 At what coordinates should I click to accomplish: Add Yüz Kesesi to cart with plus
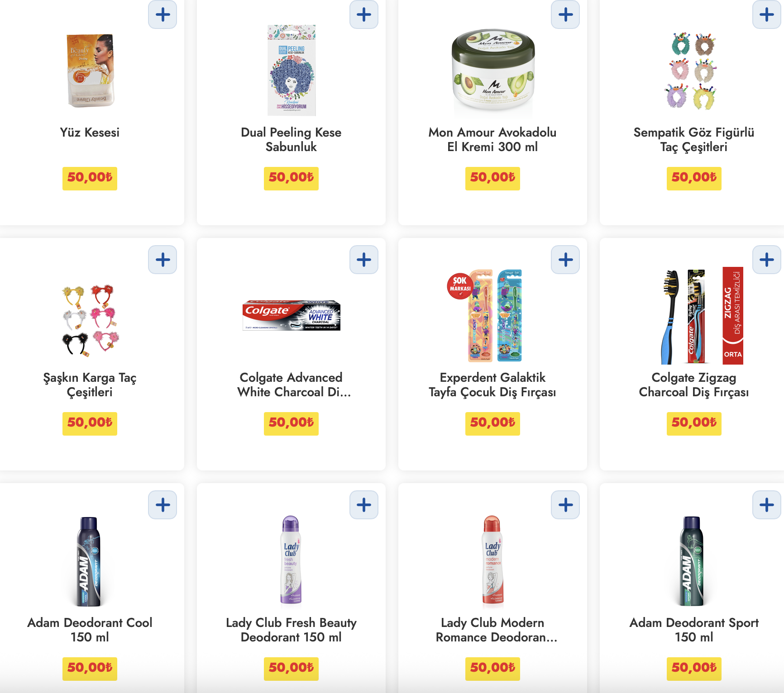pyautogui.click(x=163, y=14)
